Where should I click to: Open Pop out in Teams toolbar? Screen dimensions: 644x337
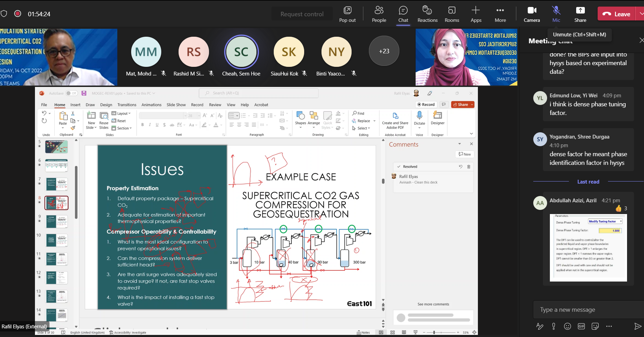pos(347,14)
